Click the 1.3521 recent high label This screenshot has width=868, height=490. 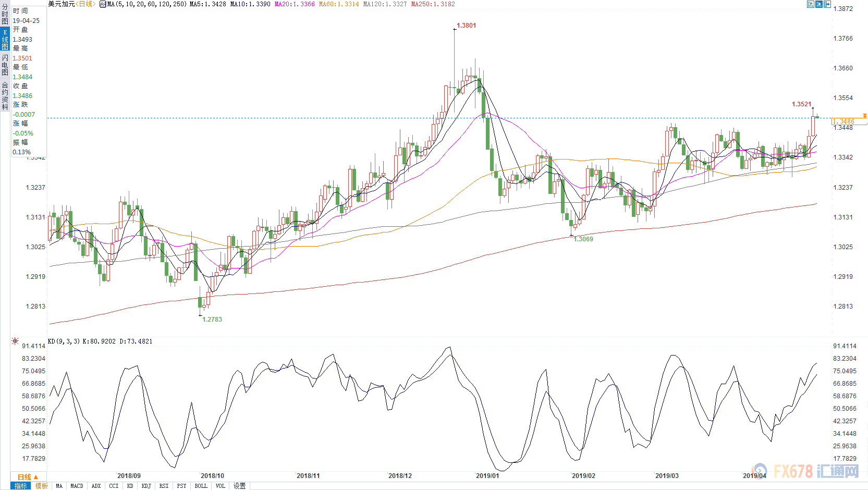(802, 104)
